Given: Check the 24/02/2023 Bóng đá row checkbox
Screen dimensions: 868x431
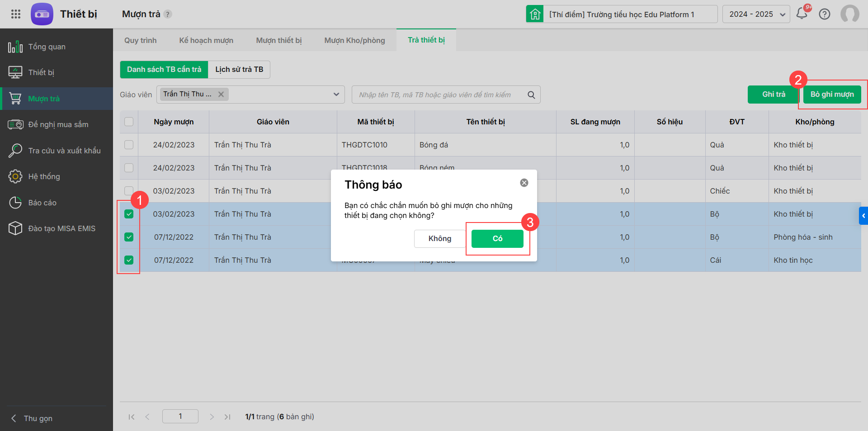Looking at the screenshot, I should click(129, 145).
